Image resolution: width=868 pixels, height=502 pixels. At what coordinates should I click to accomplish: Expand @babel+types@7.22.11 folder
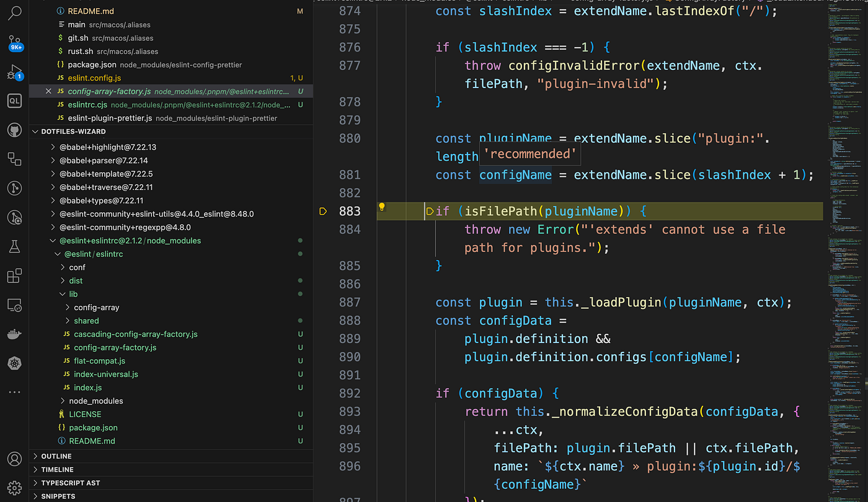101,200
